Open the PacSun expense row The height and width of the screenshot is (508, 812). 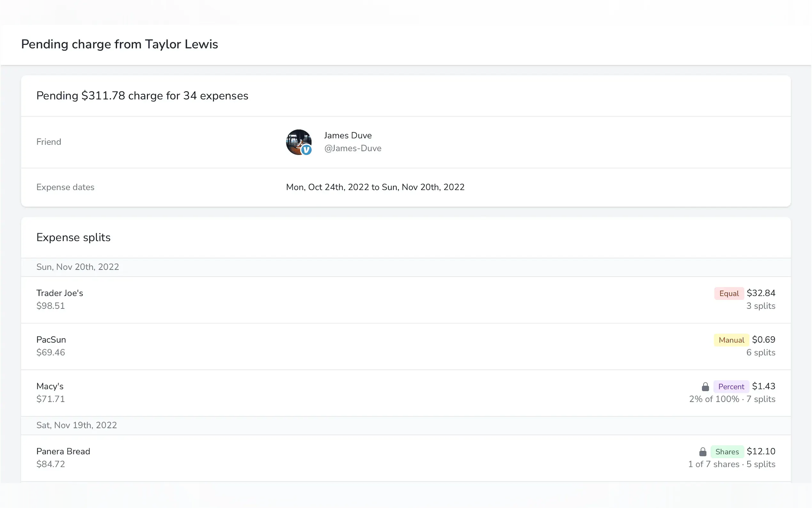(51, 340)
